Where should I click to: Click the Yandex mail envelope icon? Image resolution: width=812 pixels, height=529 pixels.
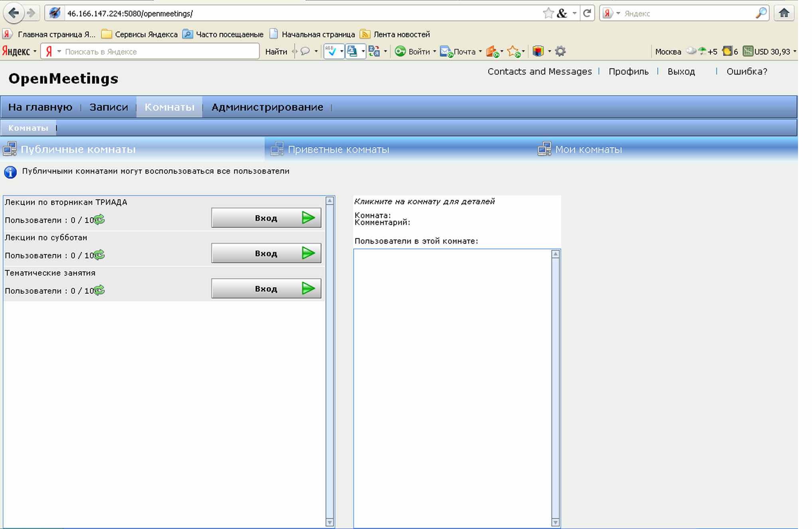click(446, 52)
